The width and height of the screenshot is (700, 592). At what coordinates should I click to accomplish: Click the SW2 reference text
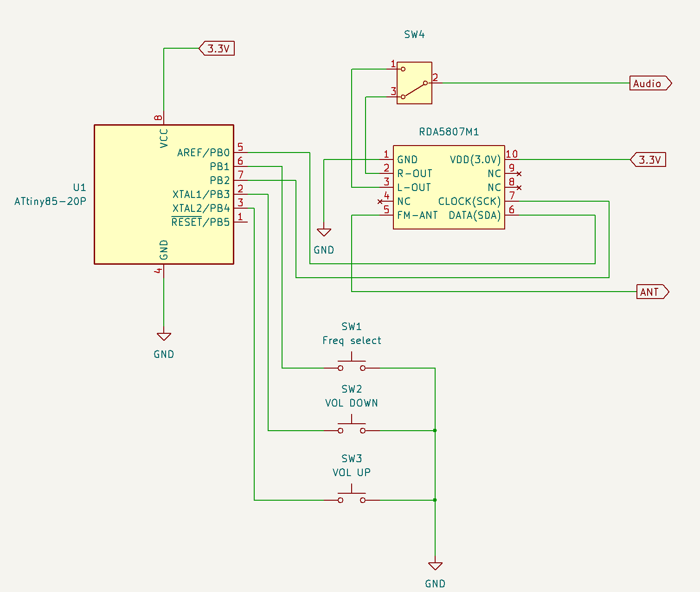352,389
